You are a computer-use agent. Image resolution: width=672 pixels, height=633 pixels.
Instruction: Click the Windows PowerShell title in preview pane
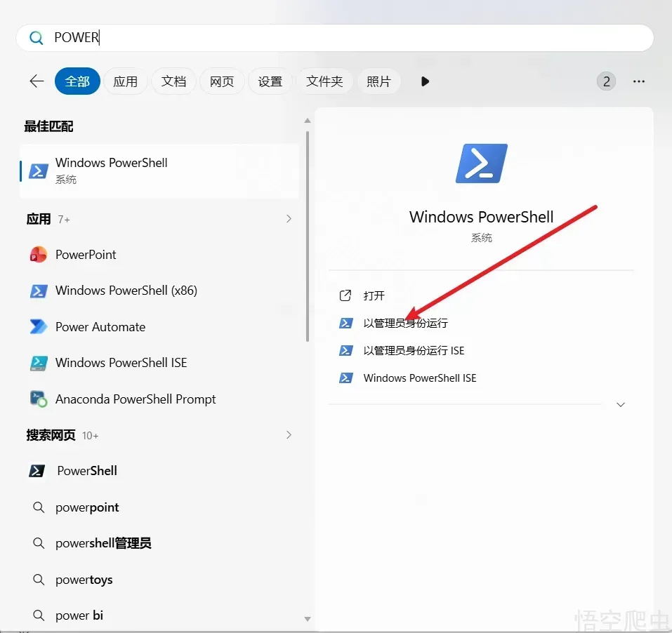click(x=481, y=217)
